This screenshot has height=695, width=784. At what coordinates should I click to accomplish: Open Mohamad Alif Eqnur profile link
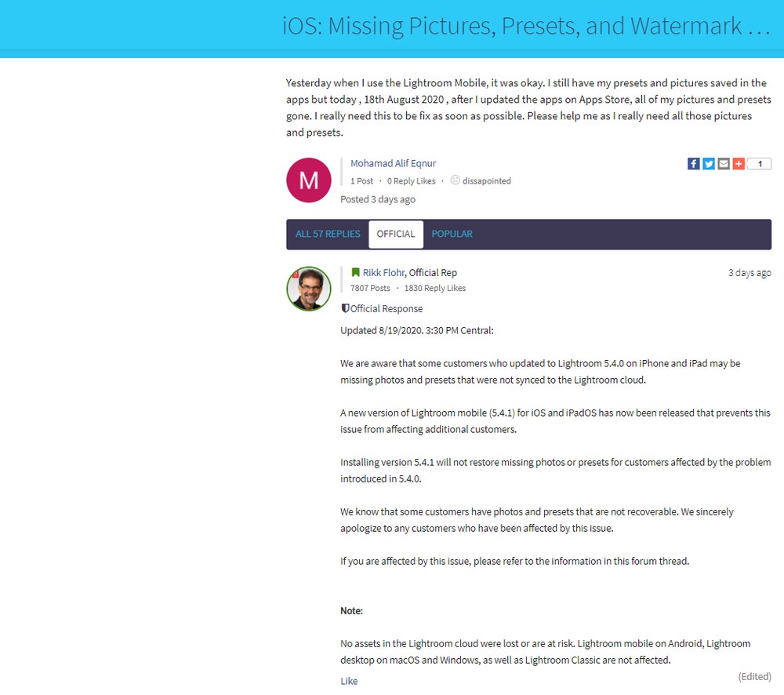click(393, 163)
